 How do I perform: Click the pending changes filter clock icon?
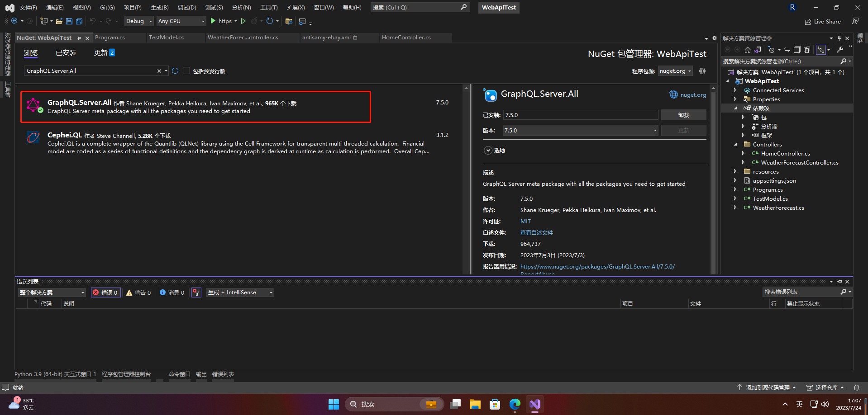772,50
